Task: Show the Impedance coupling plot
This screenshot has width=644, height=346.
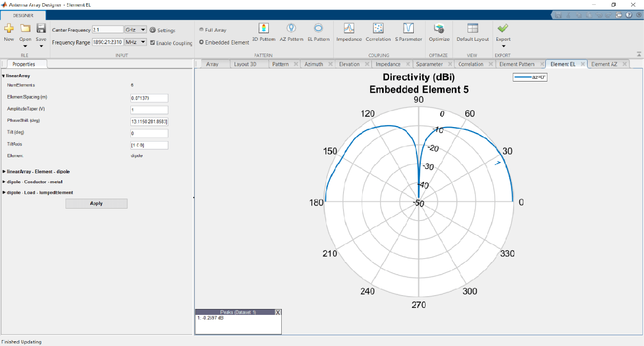Action: coord(349,28)
